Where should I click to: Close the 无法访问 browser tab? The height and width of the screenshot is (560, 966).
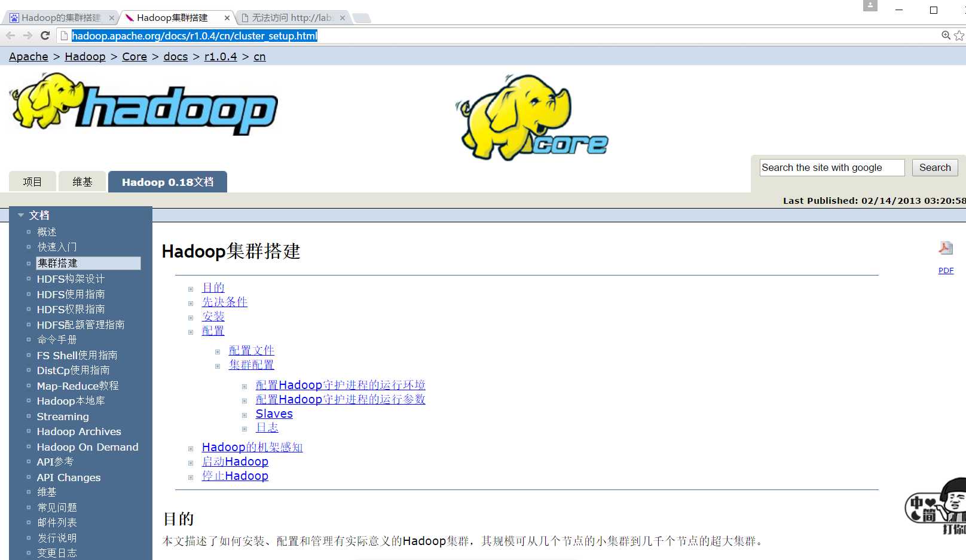tap(343, 18)
